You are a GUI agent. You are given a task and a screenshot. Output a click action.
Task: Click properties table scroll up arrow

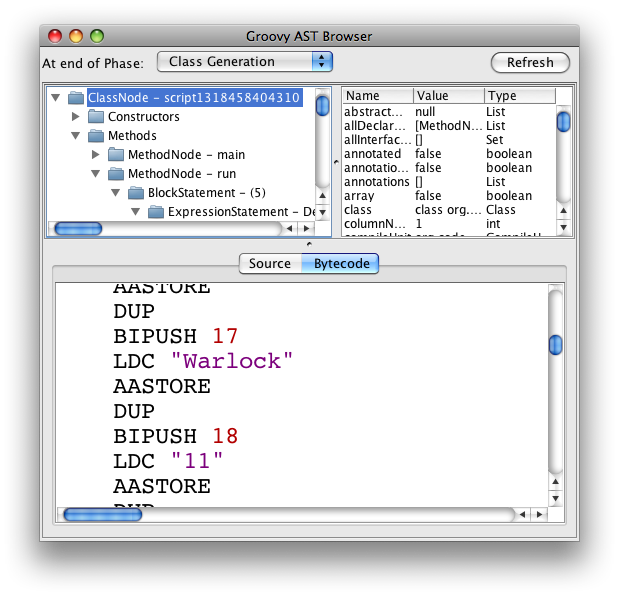click(x=563, y=211)
